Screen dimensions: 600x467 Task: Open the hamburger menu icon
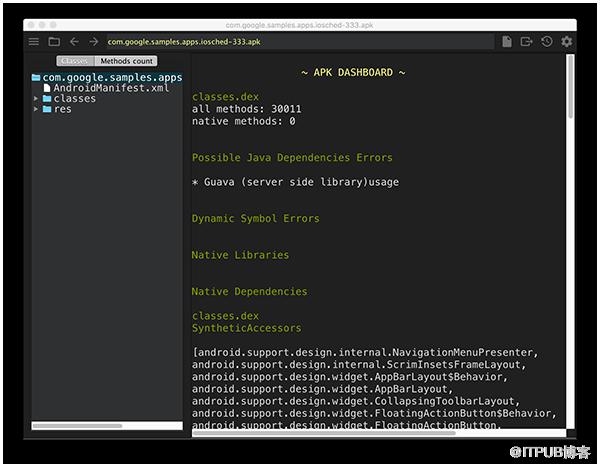34,41
